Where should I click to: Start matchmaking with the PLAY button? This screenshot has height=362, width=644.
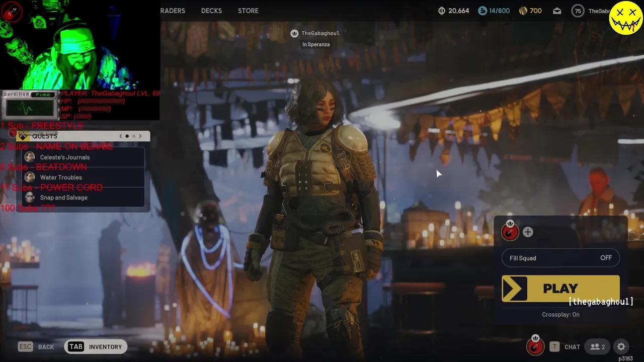560,289
